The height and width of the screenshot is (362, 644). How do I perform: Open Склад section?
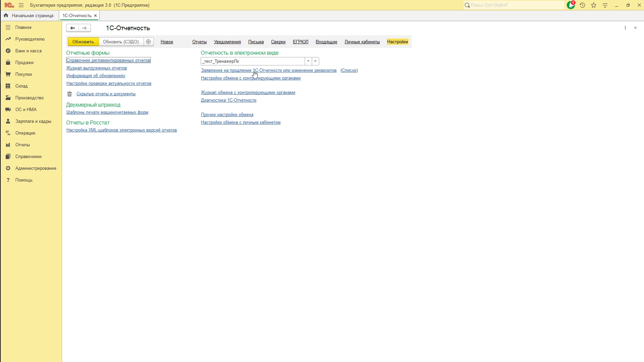point(21,86)
